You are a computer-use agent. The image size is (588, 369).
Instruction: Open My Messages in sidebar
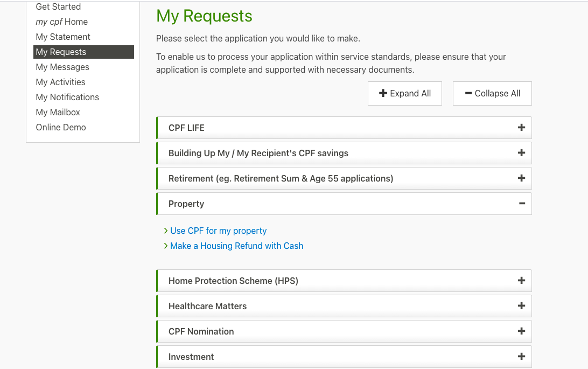(x=62, y=67)
